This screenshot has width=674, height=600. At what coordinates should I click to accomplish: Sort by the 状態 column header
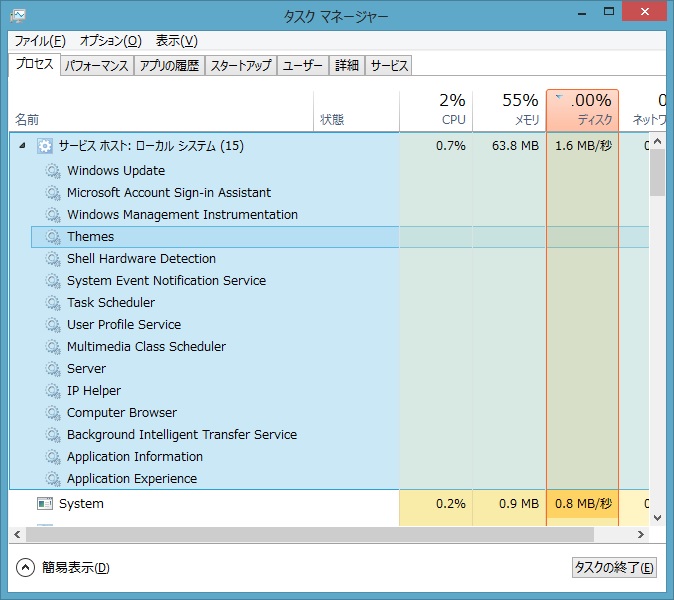(356, 111)
